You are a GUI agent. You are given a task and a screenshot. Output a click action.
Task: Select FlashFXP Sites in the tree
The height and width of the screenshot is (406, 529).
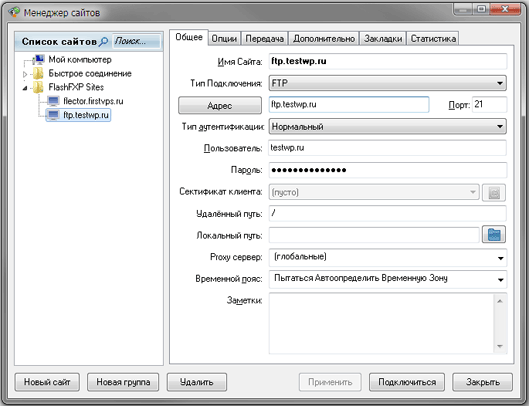click(76, 87)
